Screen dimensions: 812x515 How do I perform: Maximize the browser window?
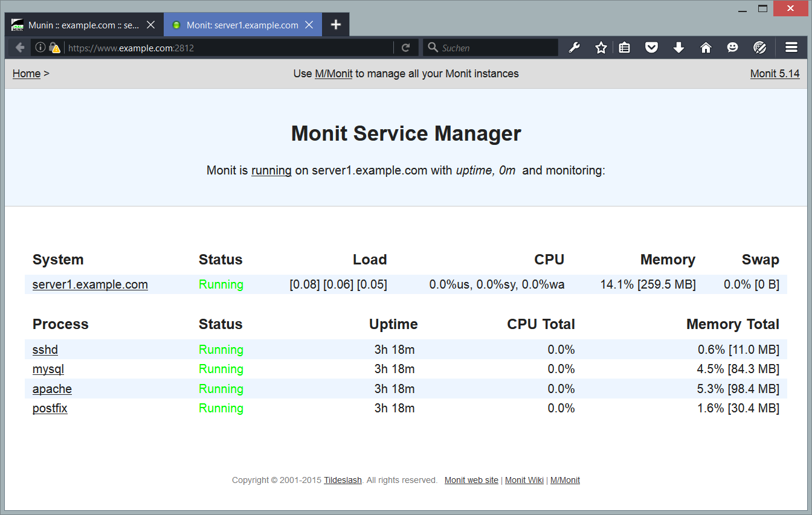click(762, 8)
